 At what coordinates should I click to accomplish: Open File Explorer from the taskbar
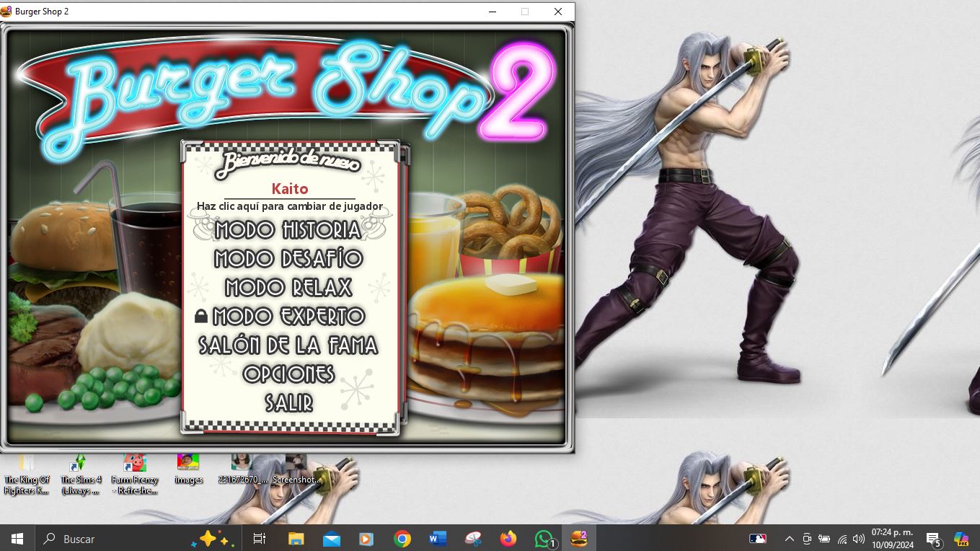[x=296, y=539]
